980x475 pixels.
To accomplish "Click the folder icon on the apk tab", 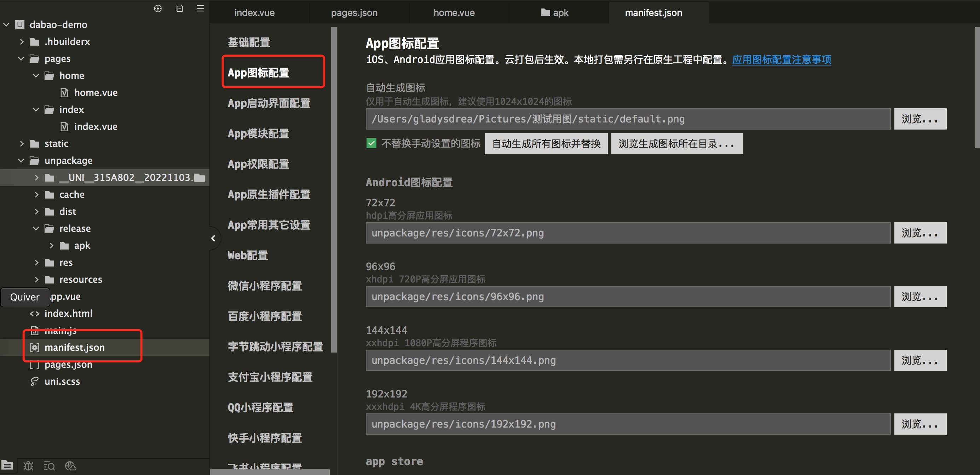I will click(546, 12).
